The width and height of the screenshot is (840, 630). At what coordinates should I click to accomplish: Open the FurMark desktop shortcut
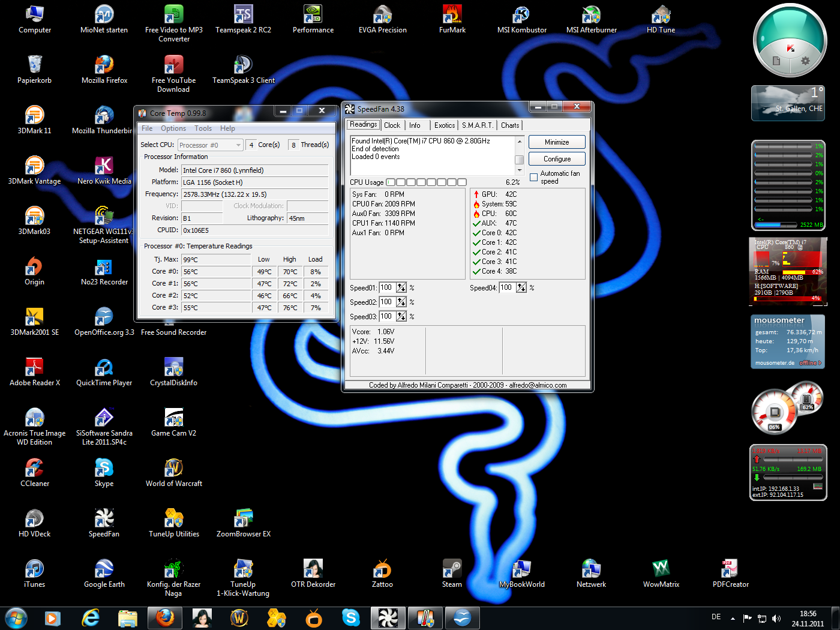452,19
